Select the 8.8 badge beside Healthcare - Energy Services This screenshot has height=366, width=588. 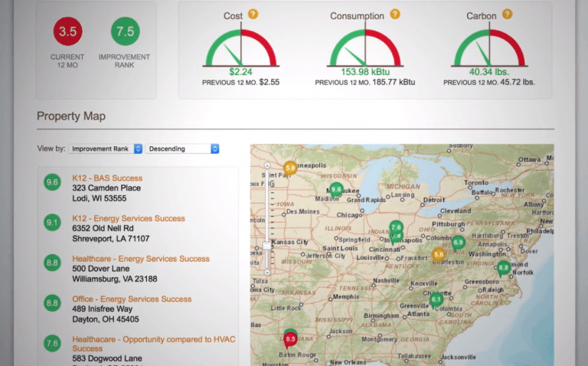click(52, 263)
